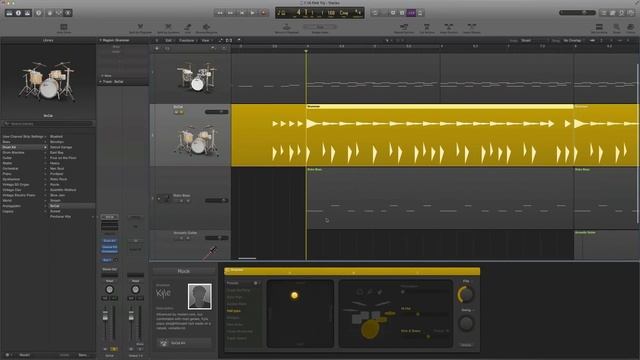Click Bounce Regions toolbar icon
The width and height of the screenshot is (640, 360).
[206, 28]
